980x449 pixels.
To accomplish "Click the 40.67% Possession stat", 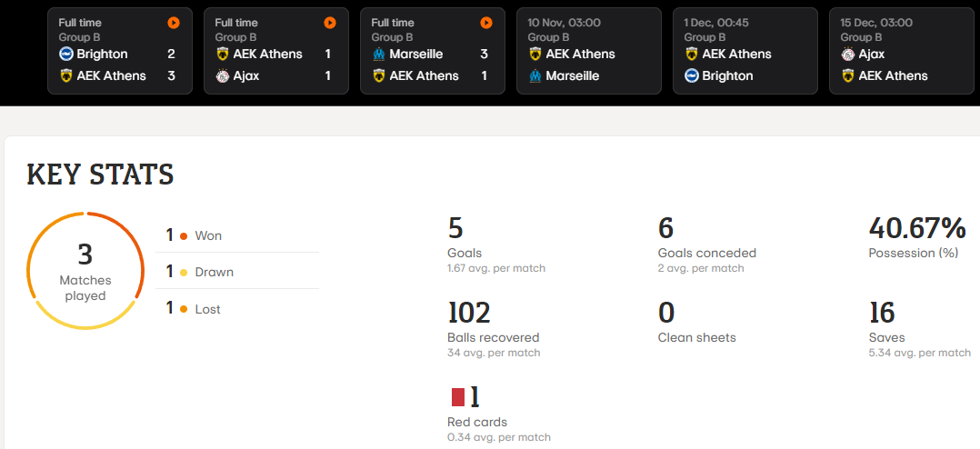I will point(917,236).
